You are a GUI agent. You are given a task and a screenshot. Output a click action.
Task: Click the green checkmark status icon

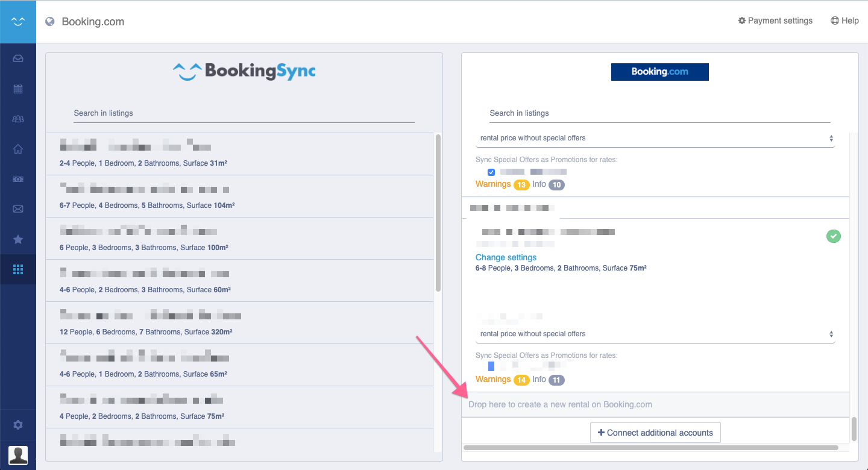(x=833, y=236)
